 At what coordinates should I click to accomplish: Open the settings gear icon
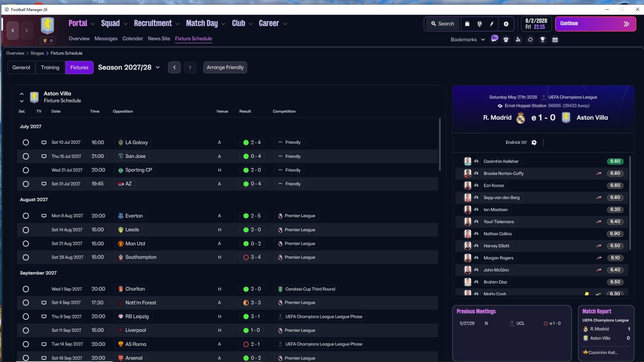pyautogui.click(x=506, y=24)
